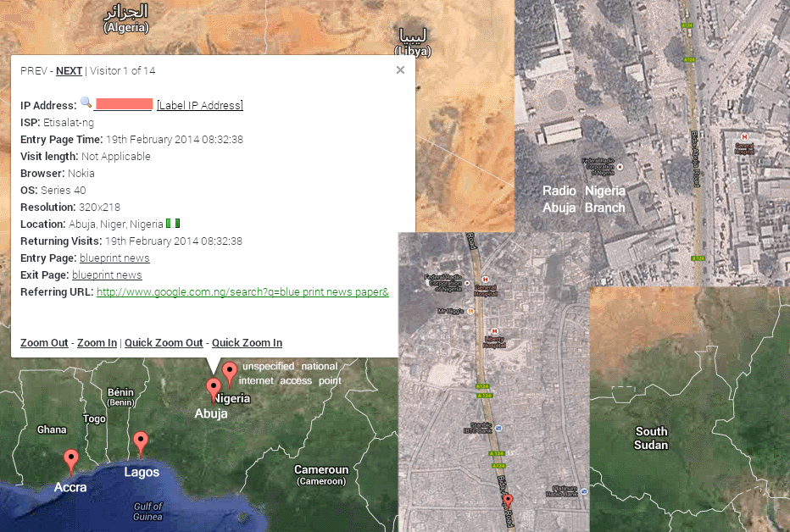Click the General Hospital icon in lower inset
This screenshot has width=790, height=532.
pyautogui.click(x=485, y=280)
